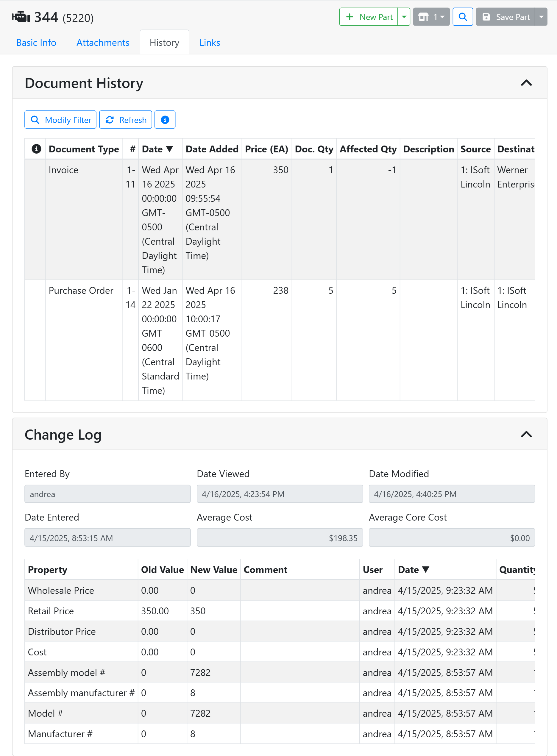Click the blue info icon next to Refresh

point(165,120)
